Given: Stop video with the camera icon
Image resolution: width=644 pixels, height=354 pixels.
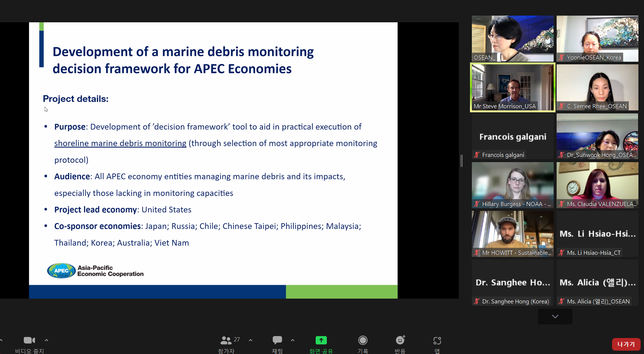Looking at the screenshot, I should 29,340.
